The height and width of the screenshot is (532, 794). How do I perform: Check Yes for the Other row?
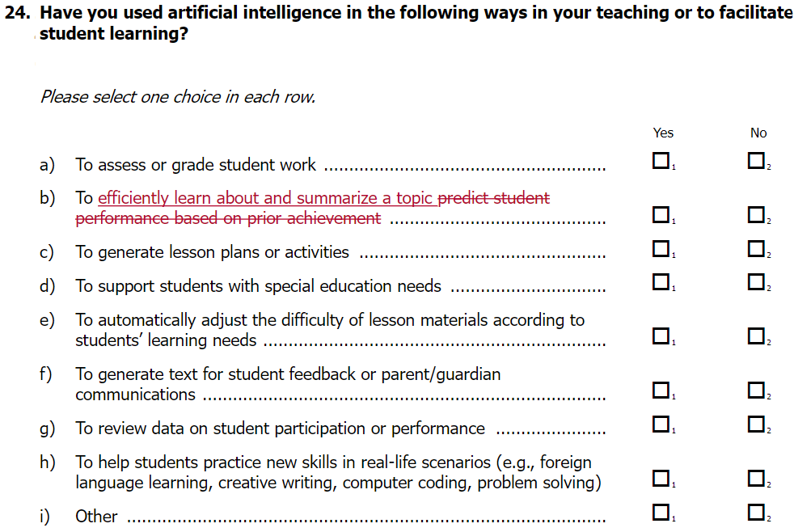click(x=661, y=512)
